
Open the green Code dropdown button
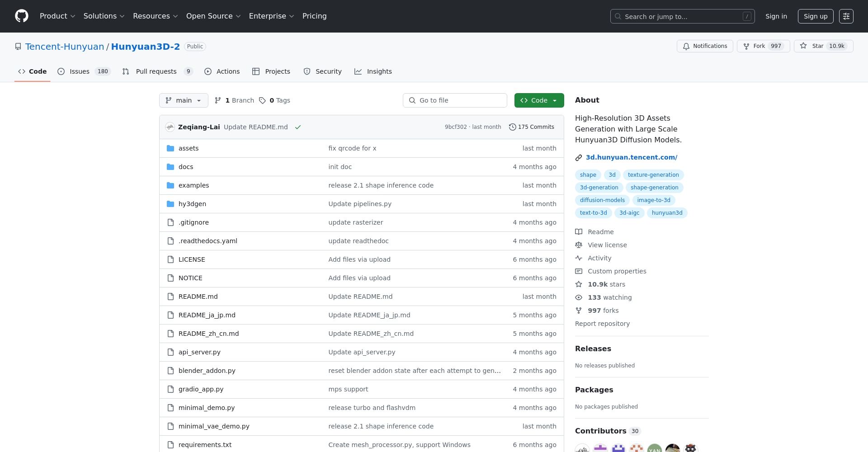(539, 100)
